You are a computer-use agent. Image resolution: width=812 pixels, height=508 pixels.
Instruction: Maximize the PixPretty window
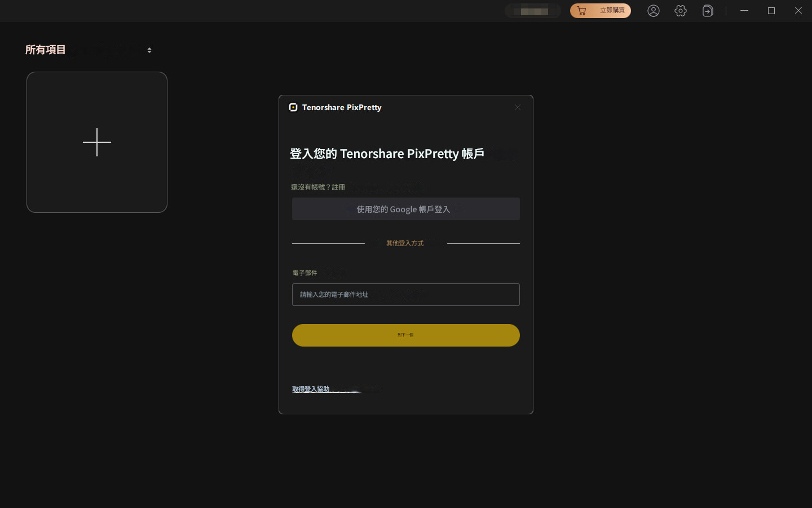tap(771, 11)
